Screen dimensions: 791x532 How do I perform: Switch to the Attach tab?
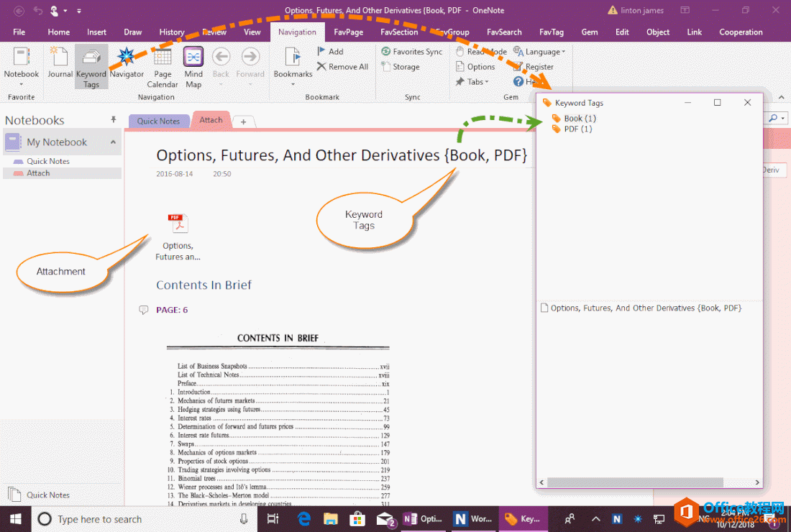tap(211, 120)
